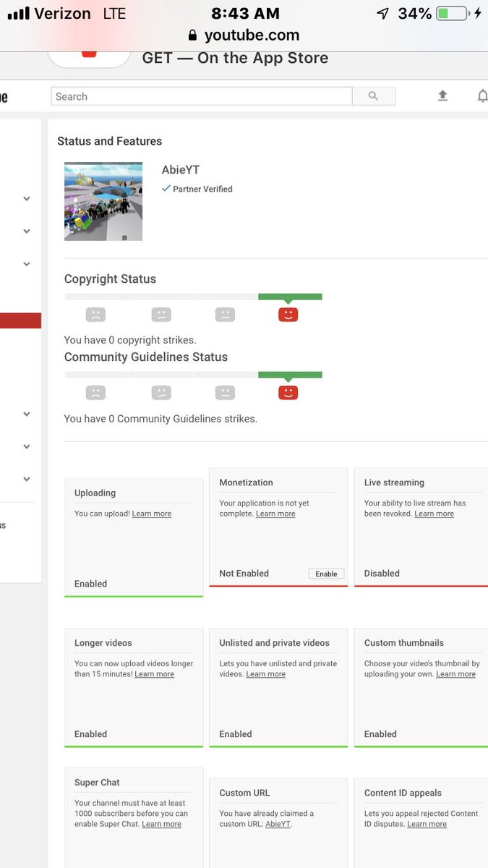Image resolution: width=488 pixels, height=868 pixels.
Task: Click the Uploading card title
Action: [95, 493]
